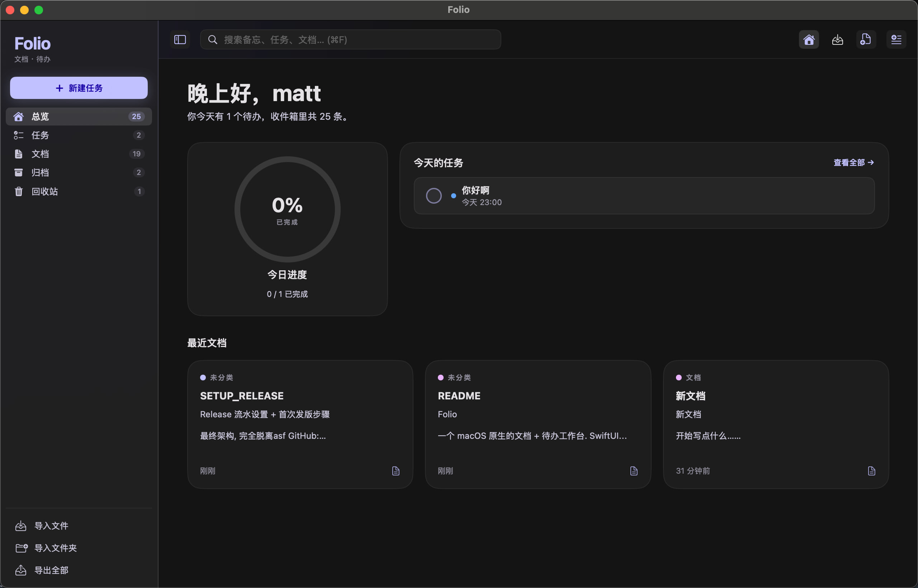918x588 pixels.
Task: Click the 0% 今日进度 progress ring
Action: click(287, 209)
